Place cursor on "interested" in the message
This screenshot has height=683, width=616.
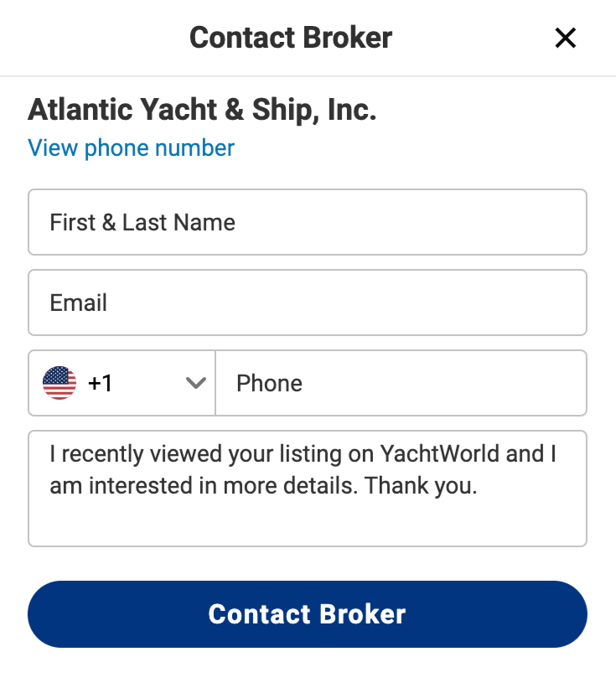141,486
